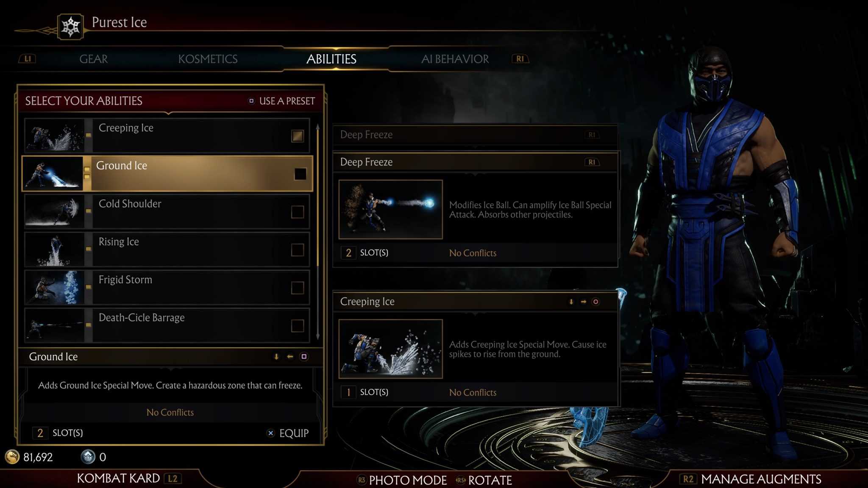The height and width of the screenshot is (488, 868).
Task: Expand the dimmed Deep Freeze panel header
Action: [x=475, y=135]
